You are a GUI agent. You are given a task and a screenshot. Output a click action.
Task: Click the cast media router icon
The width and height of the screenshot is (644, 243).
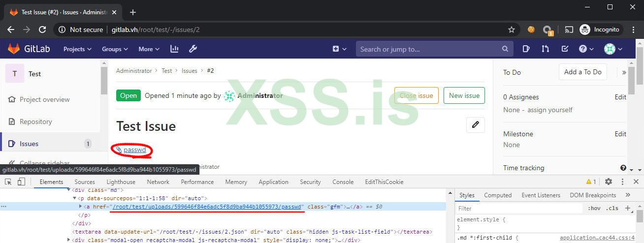point(569,30)
